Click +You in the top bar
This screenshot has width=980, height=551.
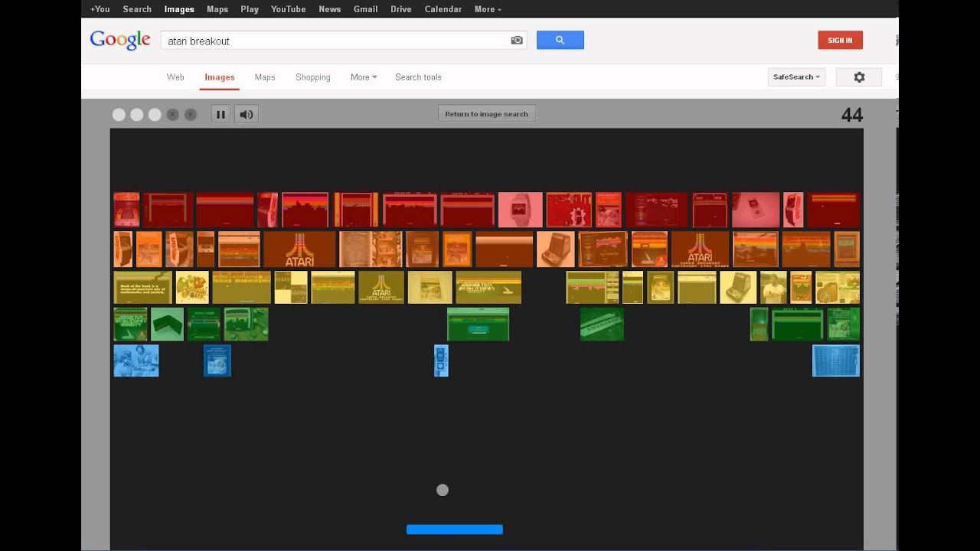[x=100, y=9]
